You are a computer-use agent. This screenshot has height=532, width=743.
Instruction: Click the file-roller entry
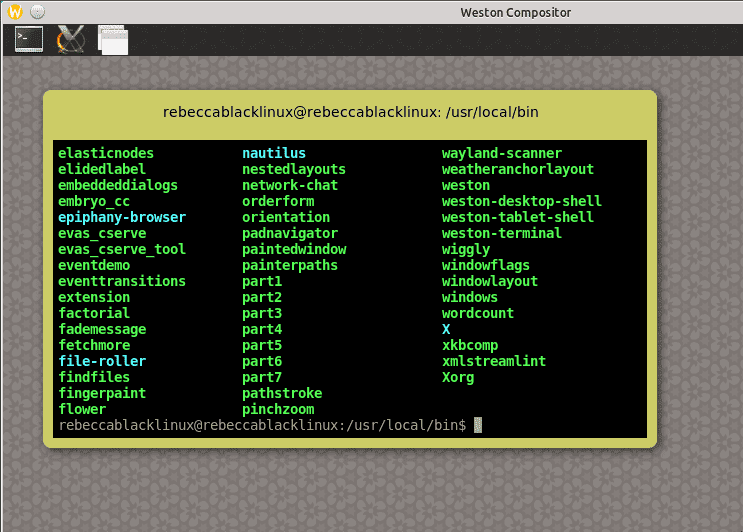pos(102,361)
